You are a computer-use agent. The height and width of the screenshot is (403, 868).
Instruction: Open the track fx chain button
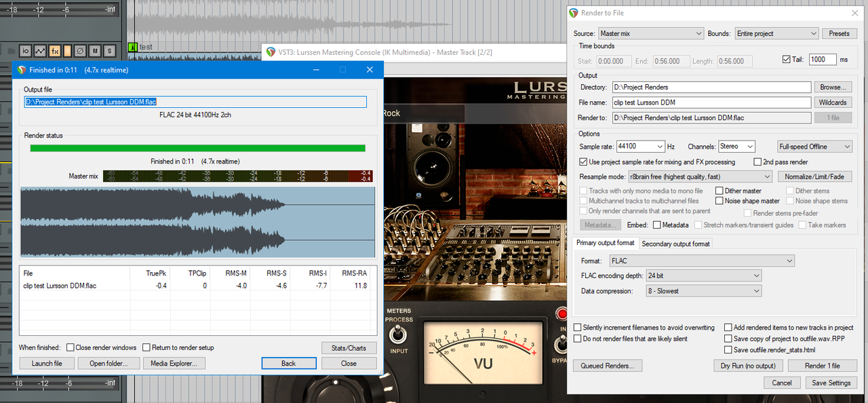54,51
